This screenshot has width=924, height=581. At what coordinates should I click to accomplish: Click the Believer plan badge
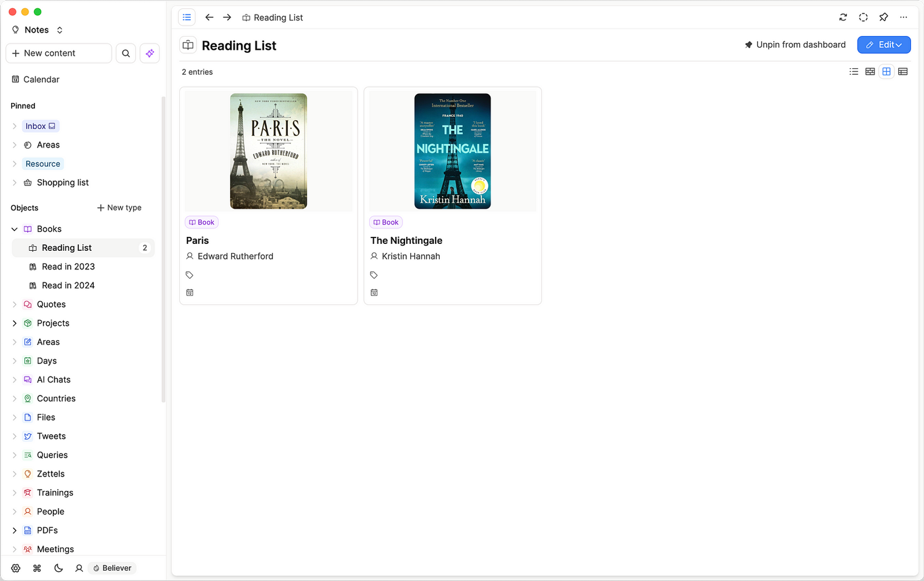click(x=112, y=568)
